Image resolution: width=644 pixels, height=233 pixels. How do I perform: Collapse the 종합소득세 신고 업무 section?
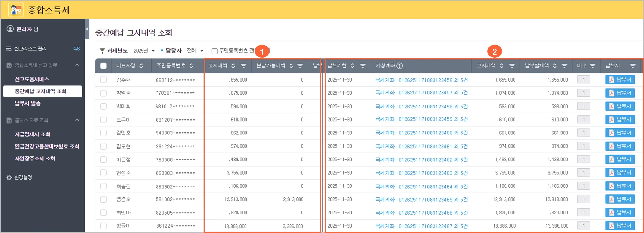tap(77, 65)
